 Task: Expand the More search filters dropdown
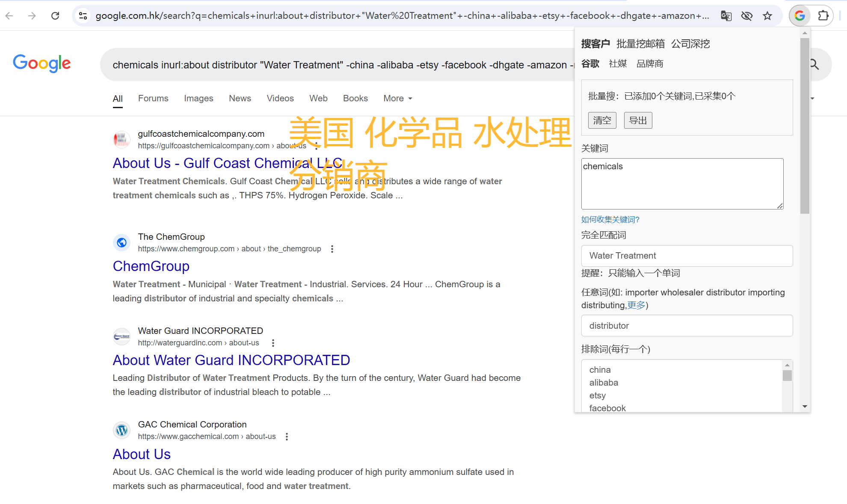[x=398, y=98]
